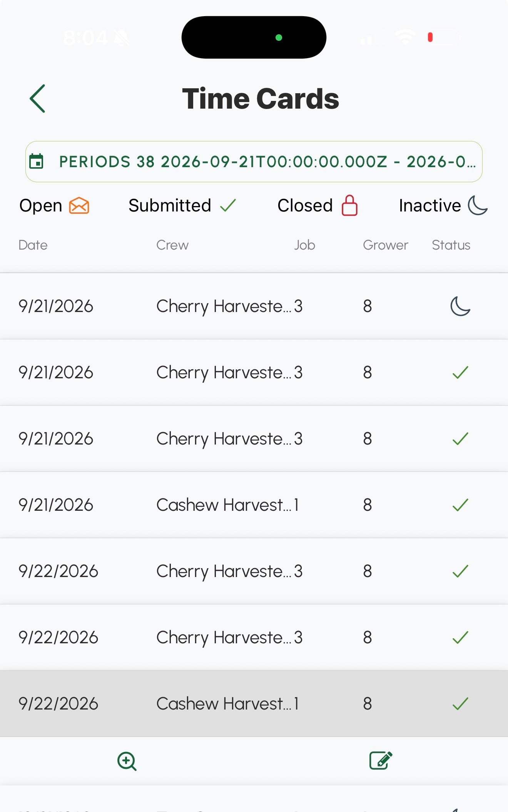Viewport: 508px width, 812px height.
Task: Open the calendar icon in period selector
Action: (x=37, y=161)
